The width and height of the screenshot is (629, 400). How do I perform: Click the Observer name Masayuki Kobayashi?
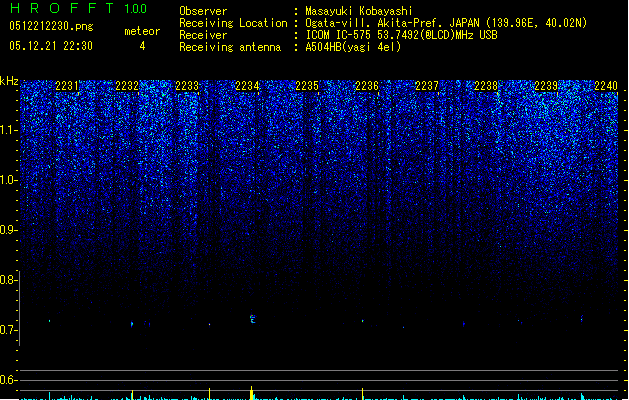[x=359, y=11]
